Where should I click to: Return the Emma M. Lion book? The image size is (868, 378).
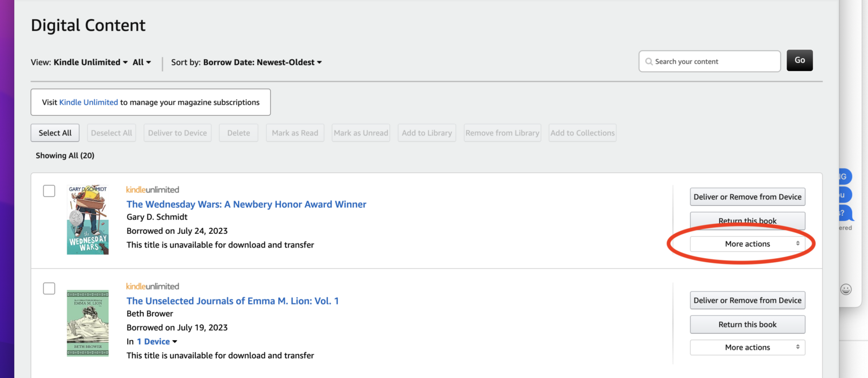(x=748, y=324)
